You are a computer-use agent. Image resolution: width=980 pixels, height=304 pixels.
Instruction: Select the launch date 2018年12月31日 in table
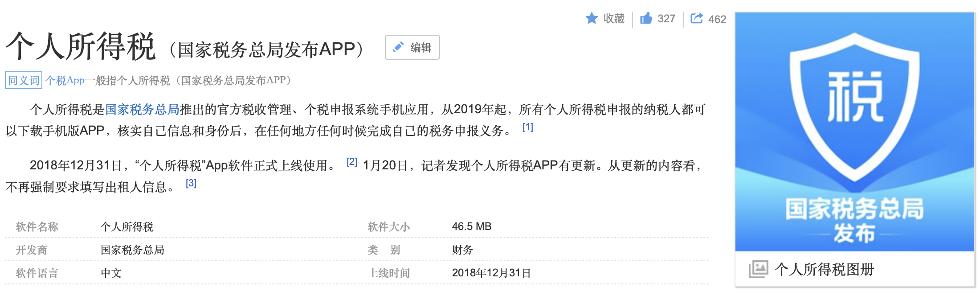pos(491,273)
